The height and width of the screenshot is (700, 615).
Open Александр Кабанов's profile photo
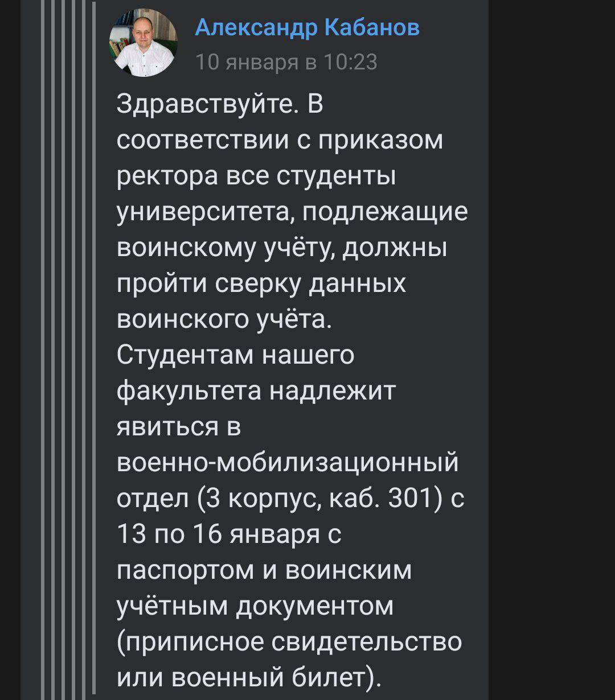(143, 43)
